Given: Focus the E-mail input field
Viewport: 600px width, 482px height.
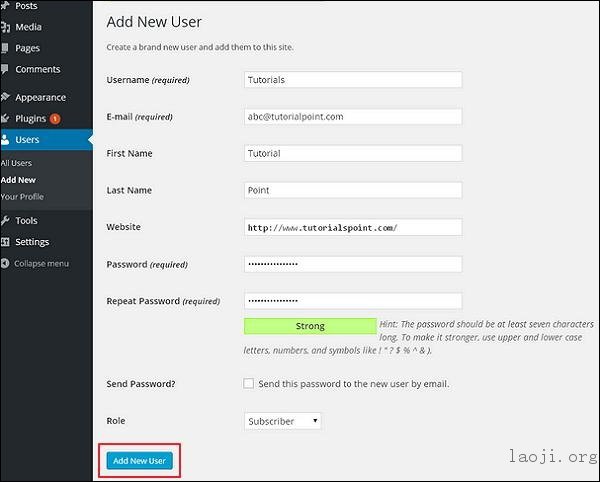Looking at the screenshot, I should [353, 117].
